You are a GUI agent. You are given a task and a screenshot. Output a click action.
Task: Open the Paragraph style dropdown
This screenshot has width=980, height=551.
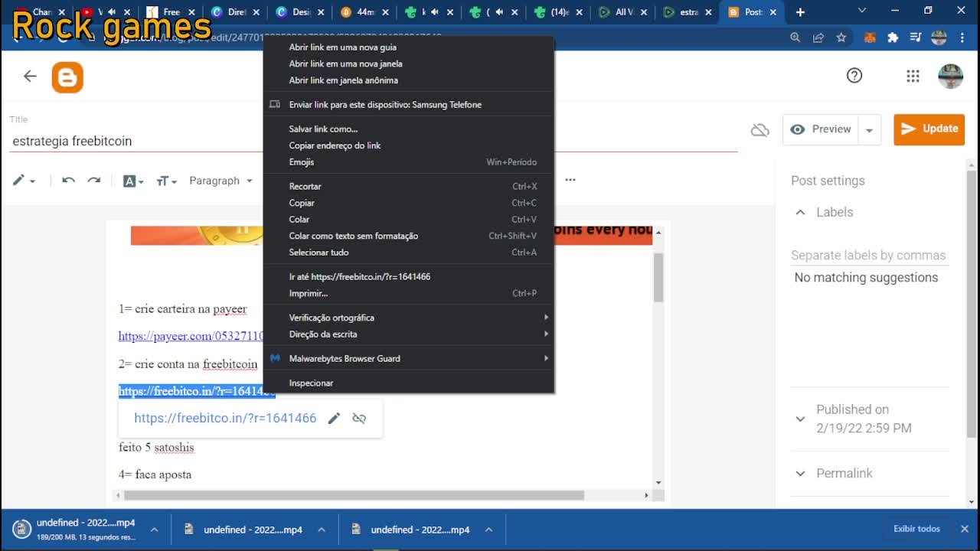coord(220,181)
